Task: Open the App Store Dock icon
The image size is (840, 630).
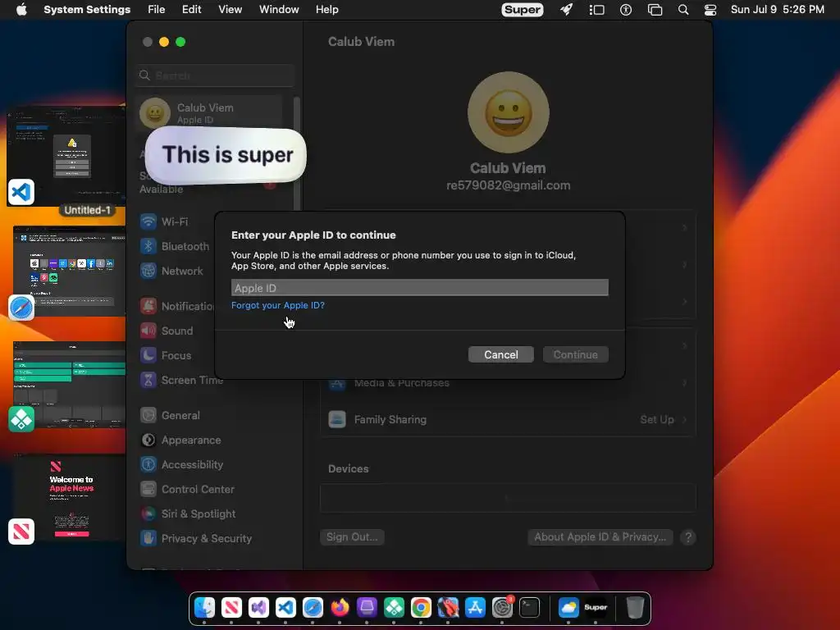Action: pos(475,608)
